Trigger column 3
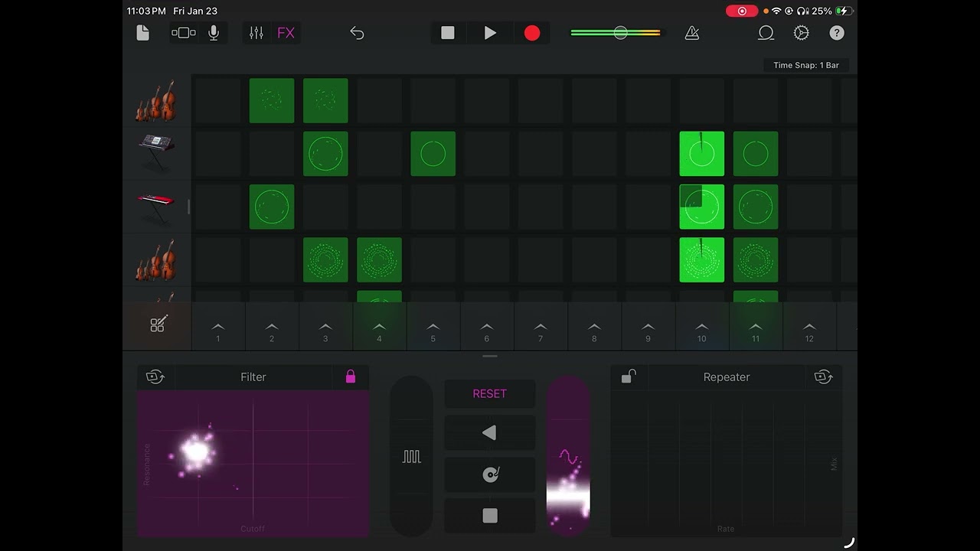This screenshot has height=551, width=980. (x=325, y=331)
